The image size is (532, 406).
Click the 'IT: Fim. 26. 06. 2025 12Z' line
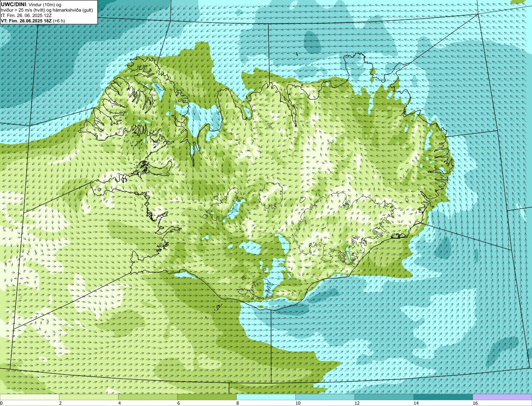click(x=26, y=15)
